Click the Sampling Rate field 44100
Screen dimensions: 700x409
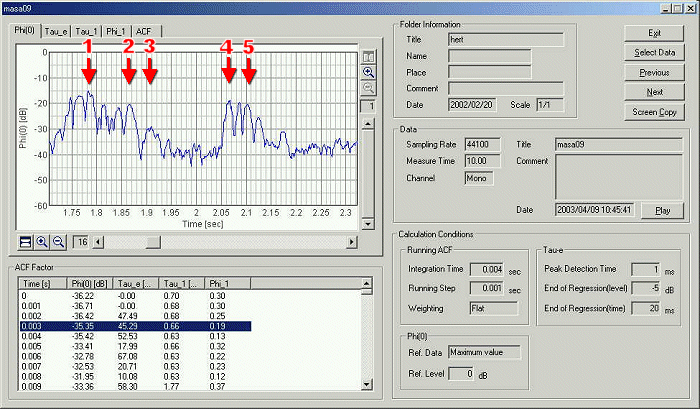pyautogui.click(x=482, y=145)
